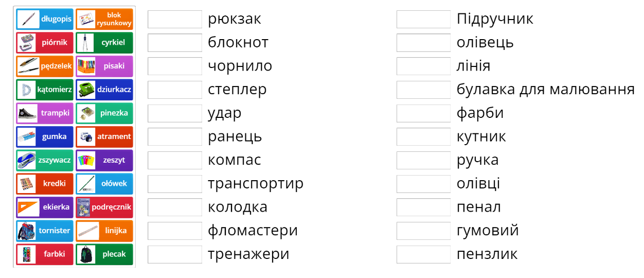Image resolution: width=644 pixels, height=278 pixels.
Task: Click the textbook thumbnail on podręcznik tile
Action: (x=84, y=207)
